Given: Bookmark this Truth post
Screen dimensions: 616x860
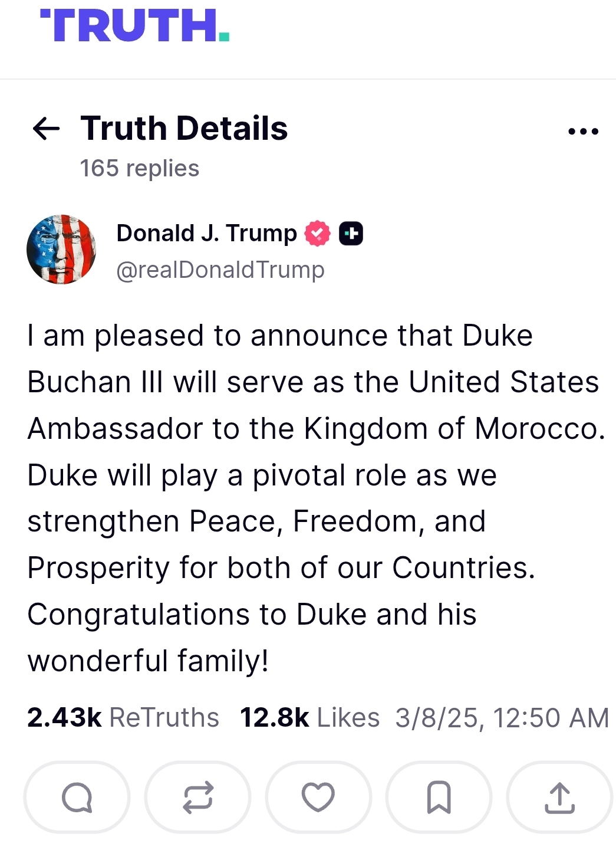Looking at the screenshot, I should [x=439, y=797].
